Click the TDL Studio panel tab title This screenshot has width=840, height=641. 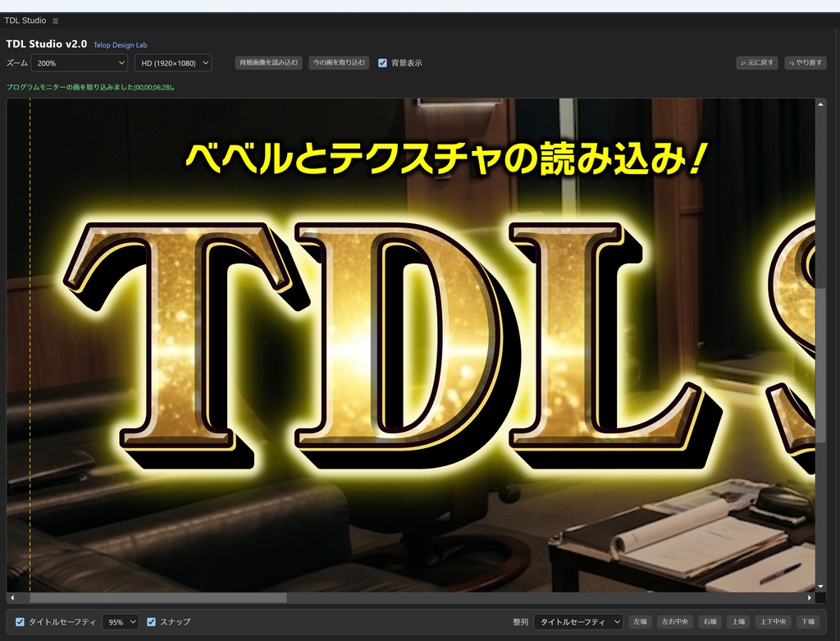(x=25, y=21)
